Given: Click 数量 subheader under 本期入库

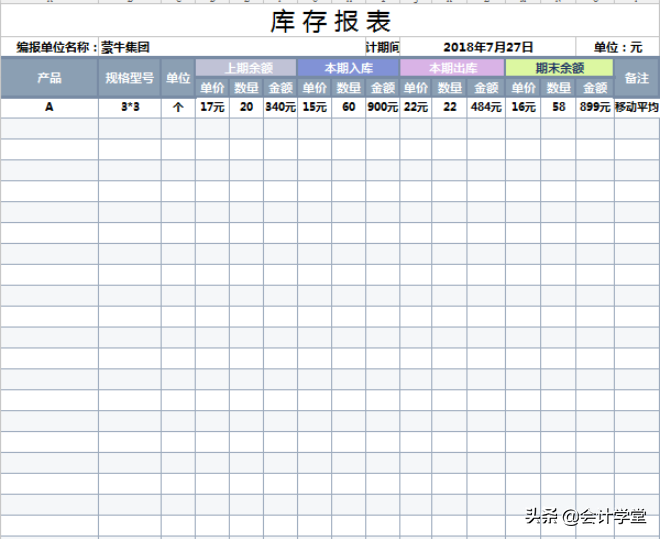Looking at the screenshot, I should (x=348, y=88).
